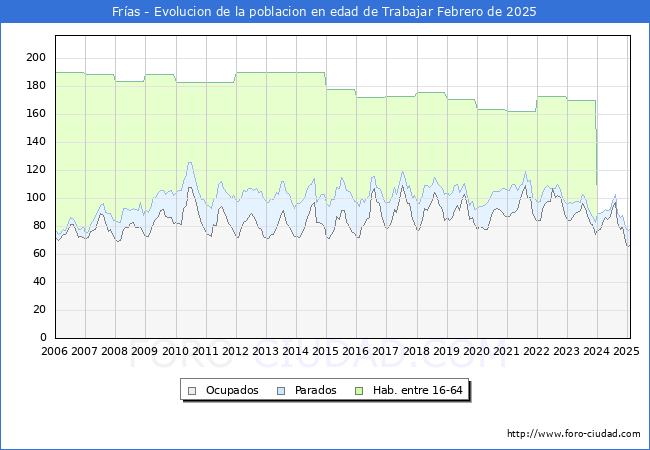Click the 2010 x-axis year label
Screen dimensions: 650x450
click(x=175, y=351)
